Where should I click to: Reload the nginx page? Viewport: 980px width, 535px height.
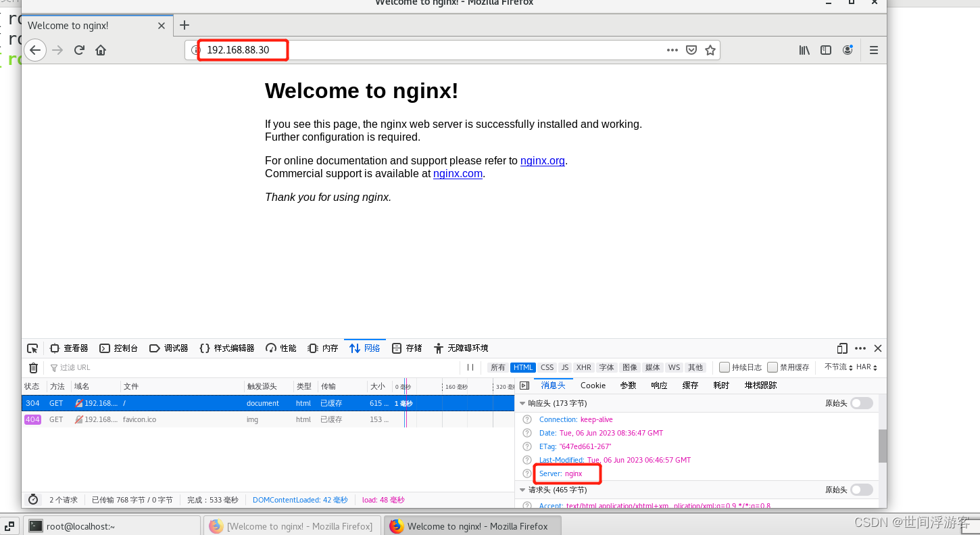(x=79, y=50)
